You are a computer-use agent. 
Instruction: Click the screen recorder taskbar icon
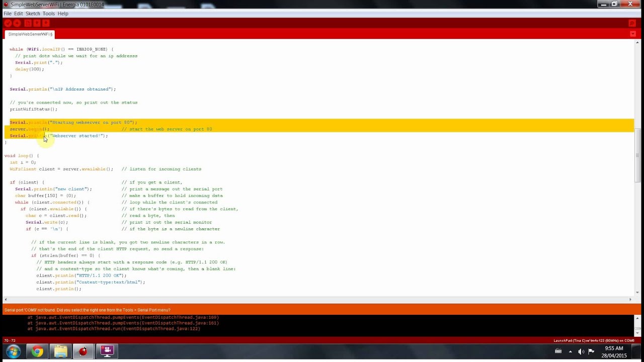(x=107, y=351)
